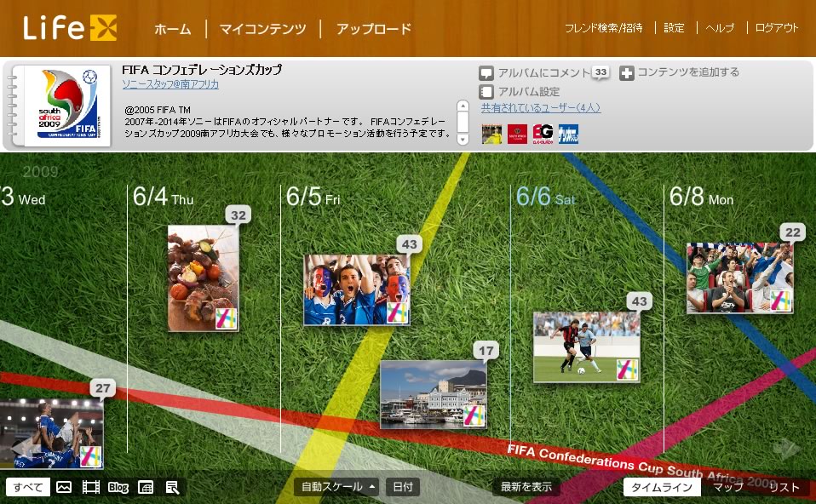
Task: Switch to マップ view tab
Action: point(728,487)
